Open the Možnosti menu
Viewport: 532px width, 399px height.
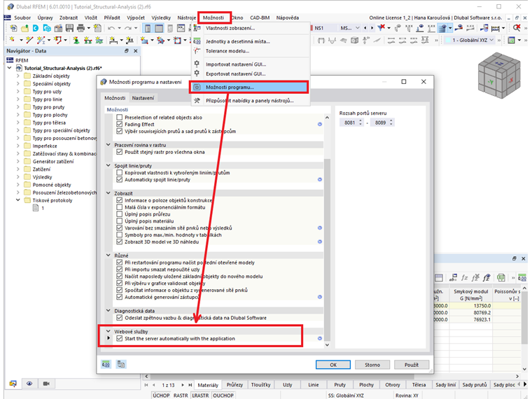(213, 17)
